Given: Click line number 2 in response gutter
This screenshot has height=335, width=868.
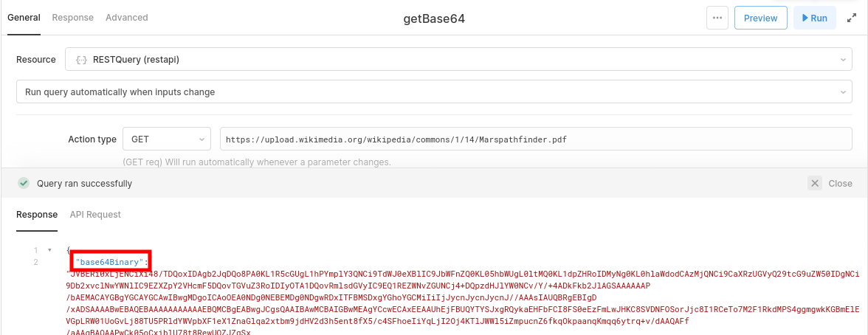Looking at the screenshot, I should point(35,262).
